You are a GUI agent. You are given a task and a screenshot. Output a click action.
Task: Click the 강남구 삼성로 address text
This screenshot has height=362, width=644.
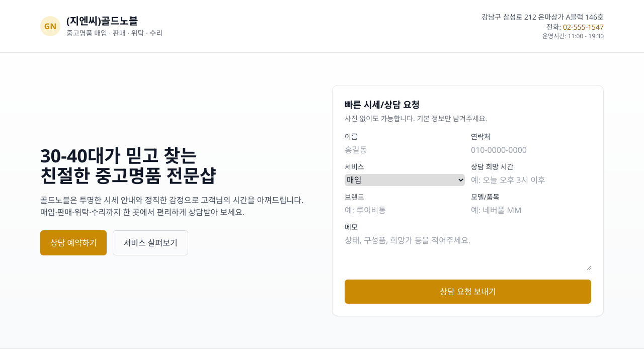pos(542,17)
